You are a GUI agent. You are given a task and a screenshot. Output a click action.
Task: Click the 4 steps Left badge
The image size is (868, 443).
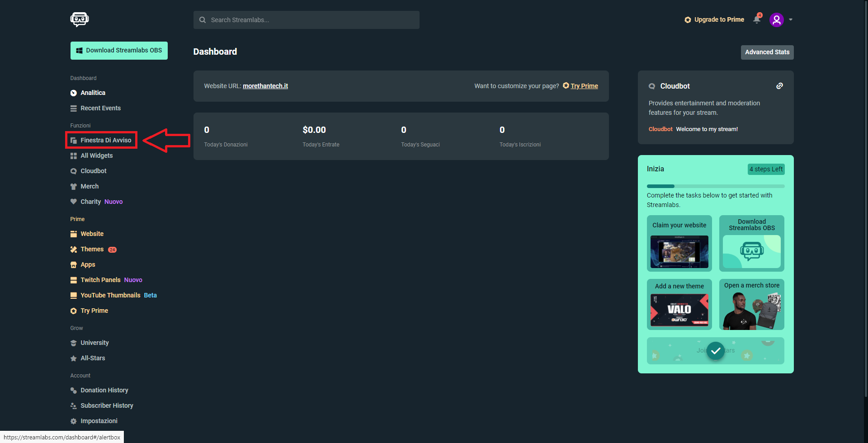[766, 169]
